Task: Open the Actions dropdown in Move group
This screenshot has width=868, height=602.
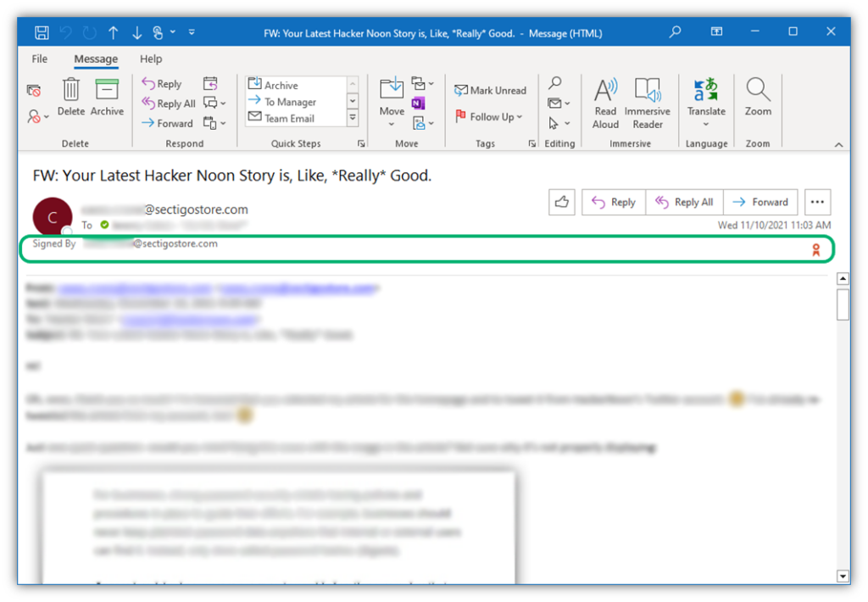Action: pyautogui.click(x=422, y=123)
